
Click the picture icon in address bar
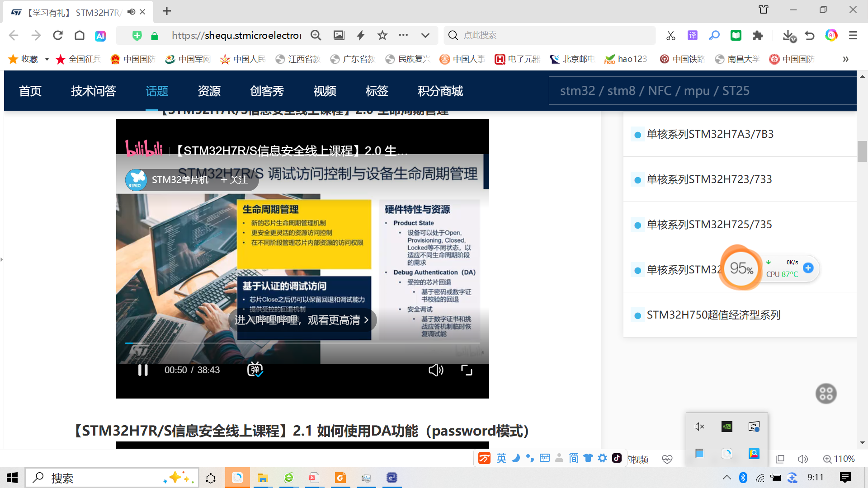[x=339, y=35]
